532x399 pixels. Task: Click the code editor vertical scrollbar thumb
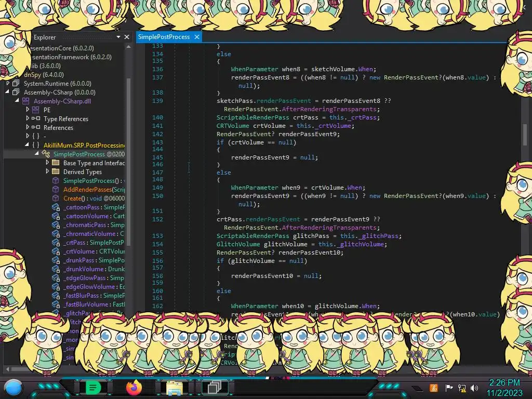[525, 134]
